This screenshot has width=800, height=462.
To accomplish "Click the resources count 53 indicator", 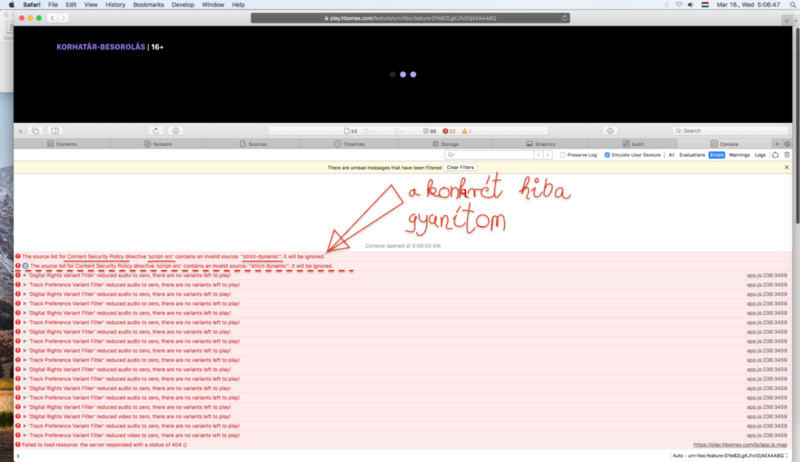I will [351, 131].
